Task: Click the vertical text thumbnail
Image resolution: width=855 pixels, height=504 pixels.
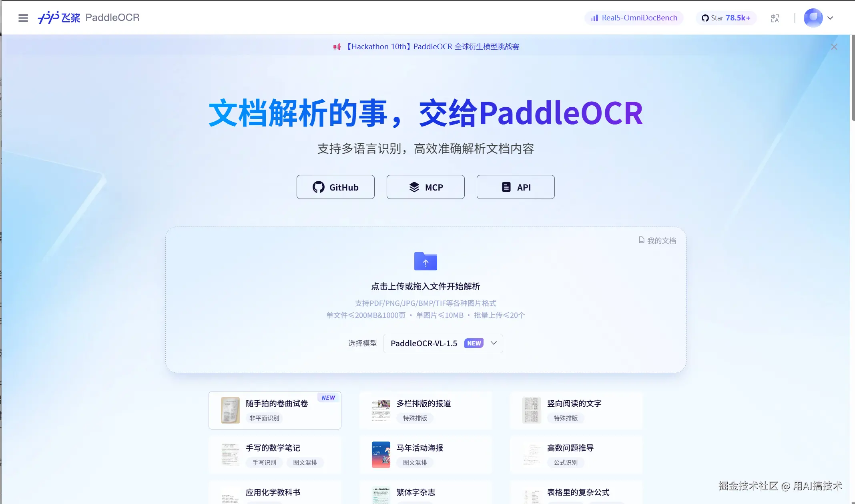Action: point(532,410)
